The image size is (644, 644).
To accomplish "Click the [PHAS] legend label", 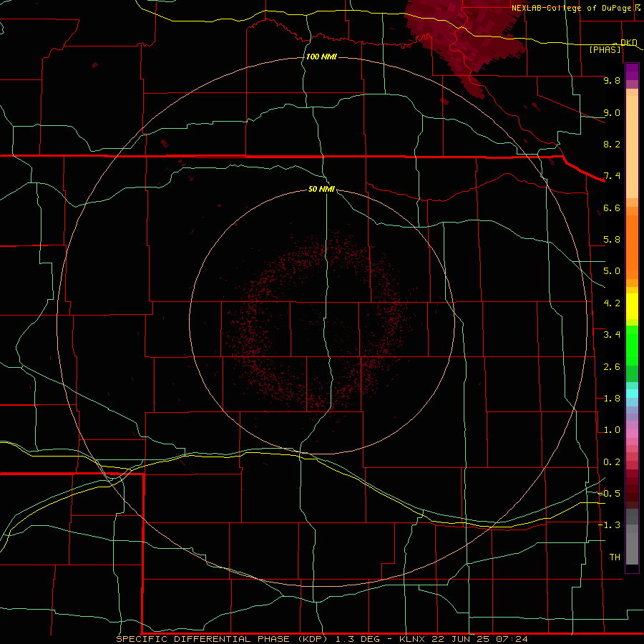I will [x=605, y=49].
